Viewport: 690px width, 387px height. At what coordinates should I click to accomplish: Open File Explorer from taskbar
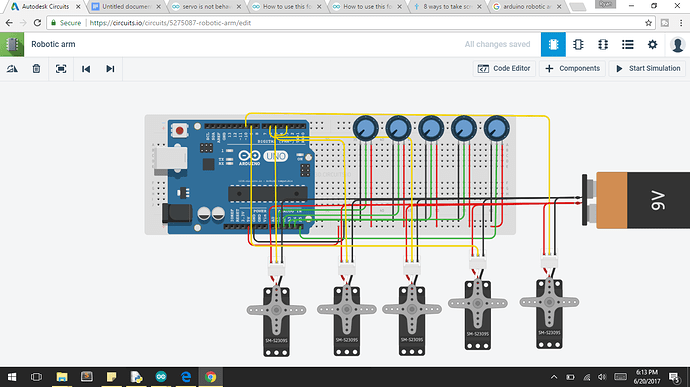point(62,377)
